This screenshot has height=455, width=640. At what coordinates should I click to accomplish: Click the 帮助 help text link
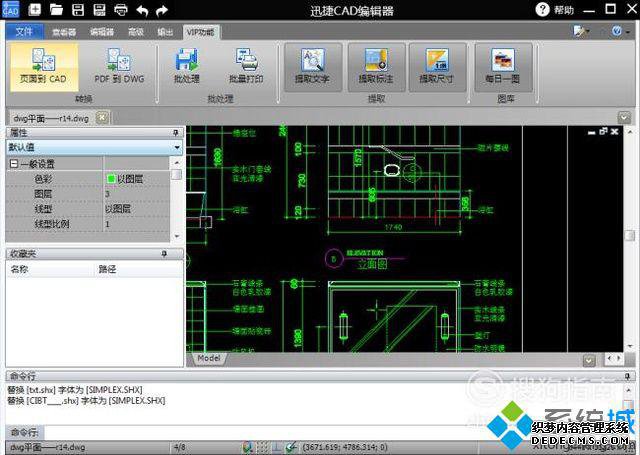coord(564,10)
